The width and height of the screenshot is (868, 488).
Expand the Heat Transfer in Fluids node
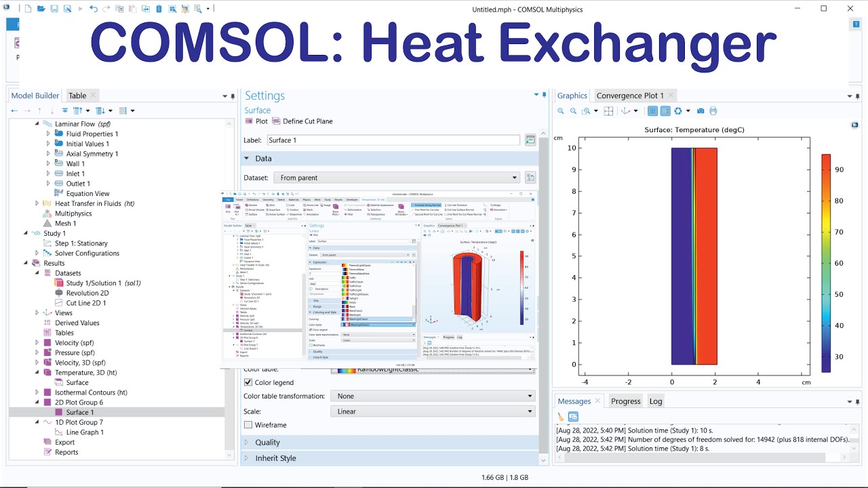(x=37, y=203)
